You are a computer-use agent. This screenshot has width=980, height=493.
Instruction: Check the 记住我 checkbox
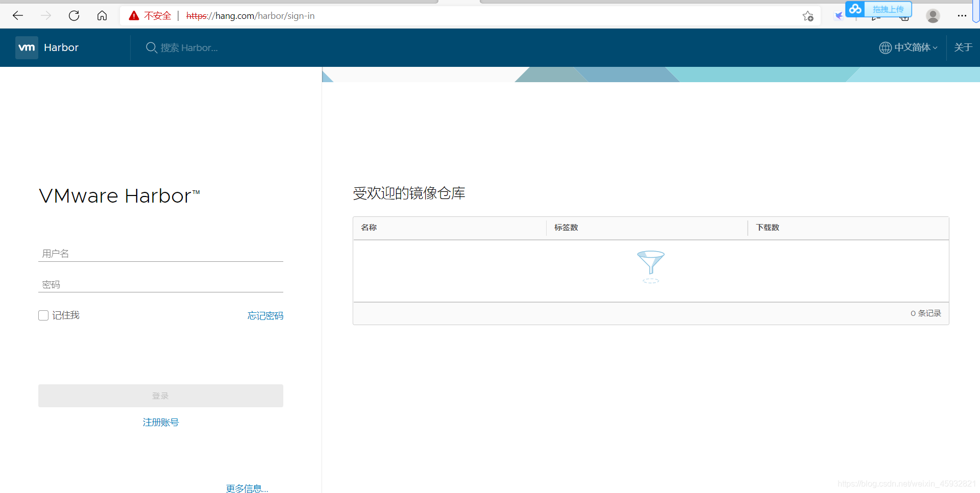[43, 315]
